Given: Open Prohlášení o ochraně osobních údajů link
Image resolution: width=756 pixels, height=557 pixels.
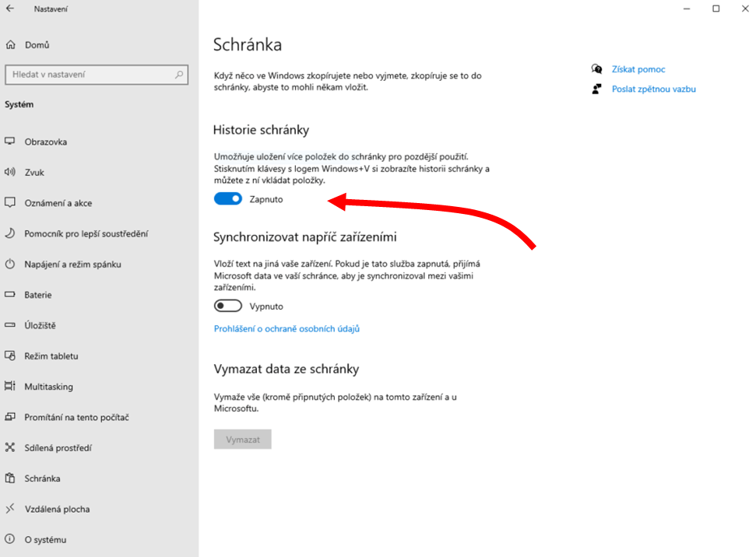Looking at the screenshot, I should point(287,329).
